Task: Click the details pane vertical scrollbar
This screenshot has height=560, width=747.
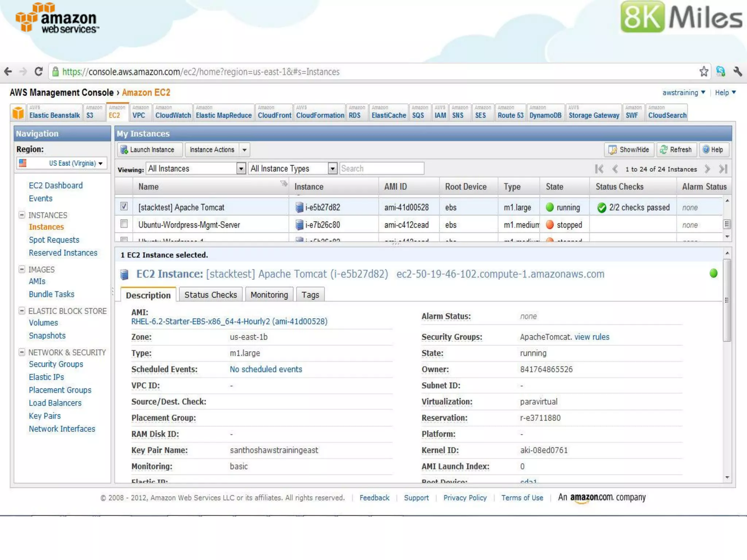Action: coord(727,300)
